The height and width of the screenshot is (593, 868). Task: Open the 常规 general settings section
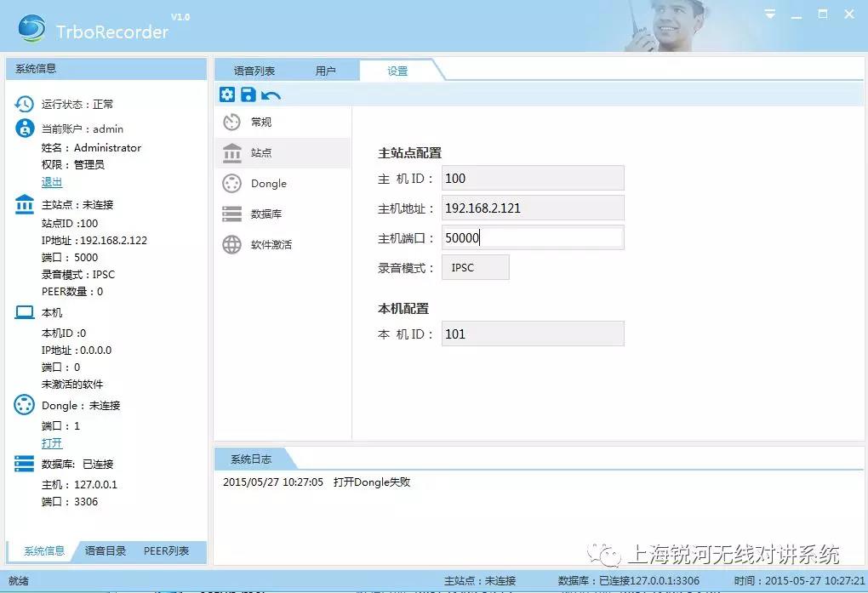(x=260, y=123)
